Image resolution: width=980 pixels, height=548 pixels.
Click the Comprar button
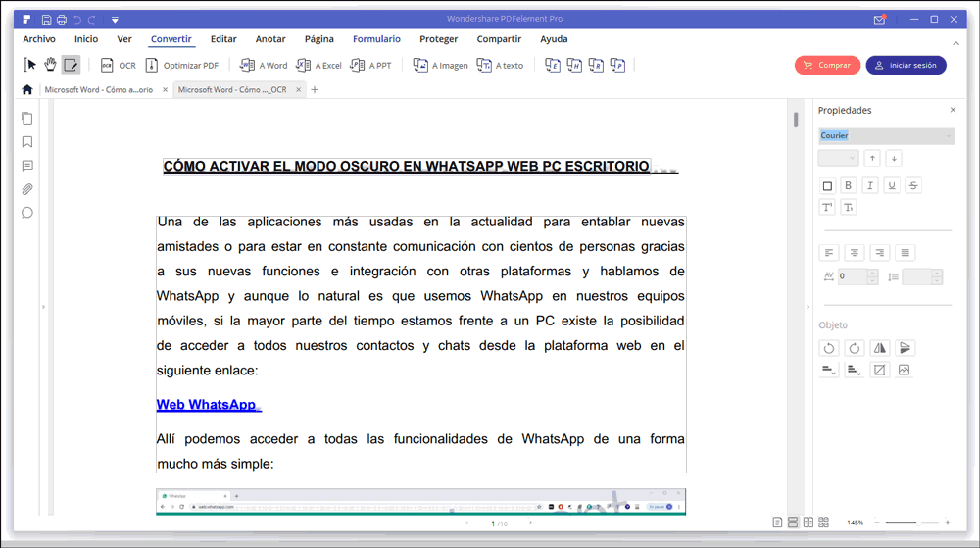point(827,65)
